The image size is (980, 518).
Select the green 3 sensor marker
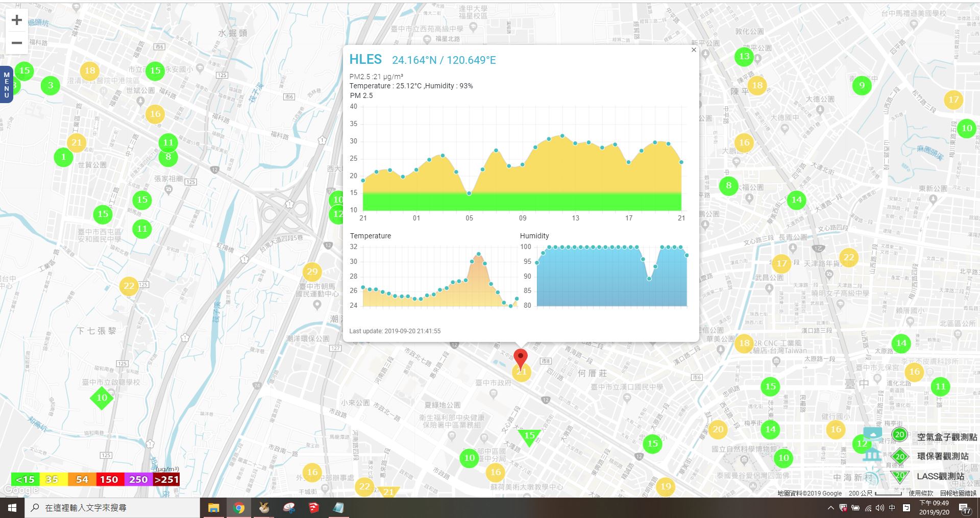pyautogui.click(x=50, y=85)
